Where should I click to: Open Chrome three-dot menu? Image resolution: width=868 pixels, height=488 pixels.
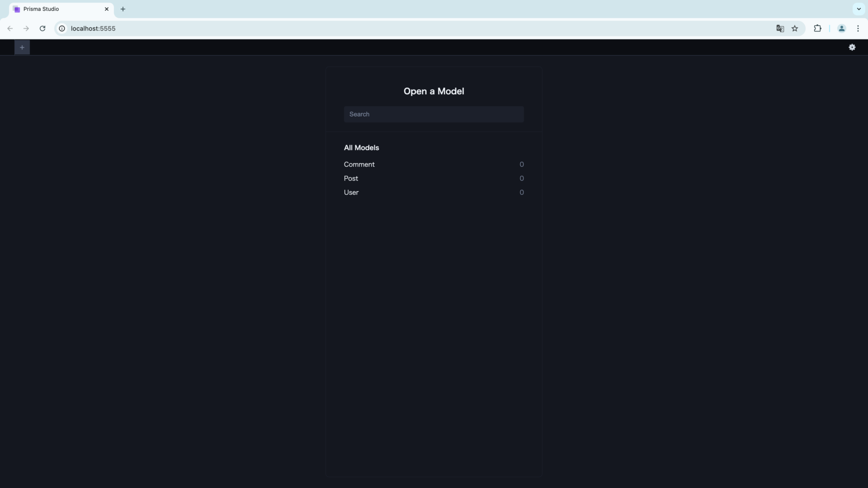pos(858,28)
